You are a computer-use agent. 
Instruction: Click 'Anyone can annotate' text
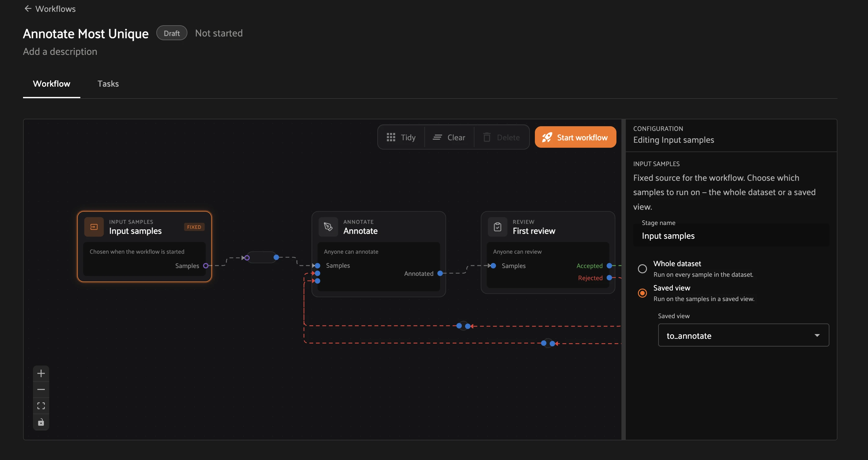click(351, 252)
